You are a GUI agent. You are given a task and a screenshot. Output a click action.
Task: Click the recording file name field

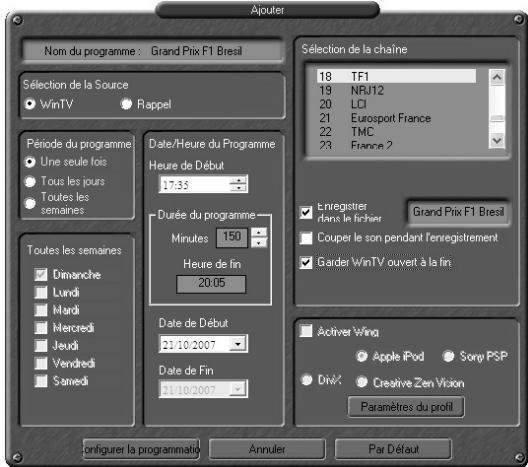coord(458,212)
